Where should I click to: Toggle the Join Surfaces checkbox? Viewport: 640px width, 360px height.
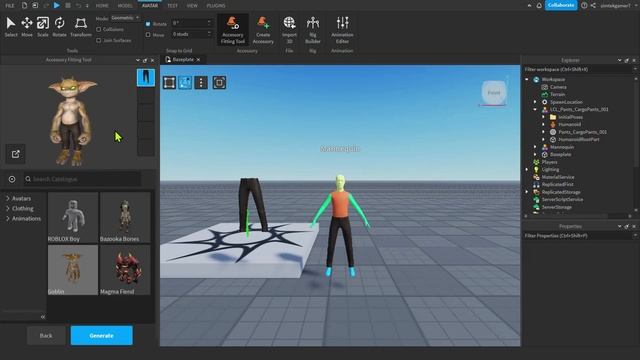coord(98,40)
